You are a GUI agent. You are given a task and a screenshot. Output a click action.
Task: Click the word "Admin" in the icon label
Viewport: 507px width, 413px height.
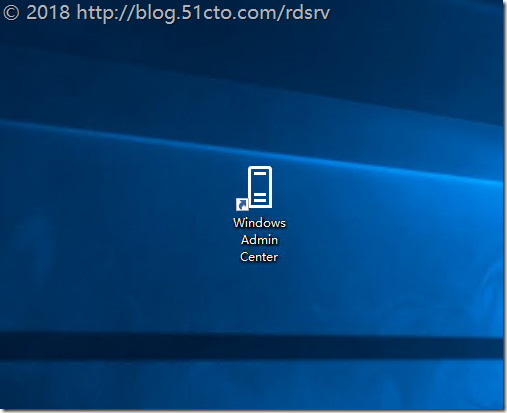pyautogui.click(x=259, y=240)
